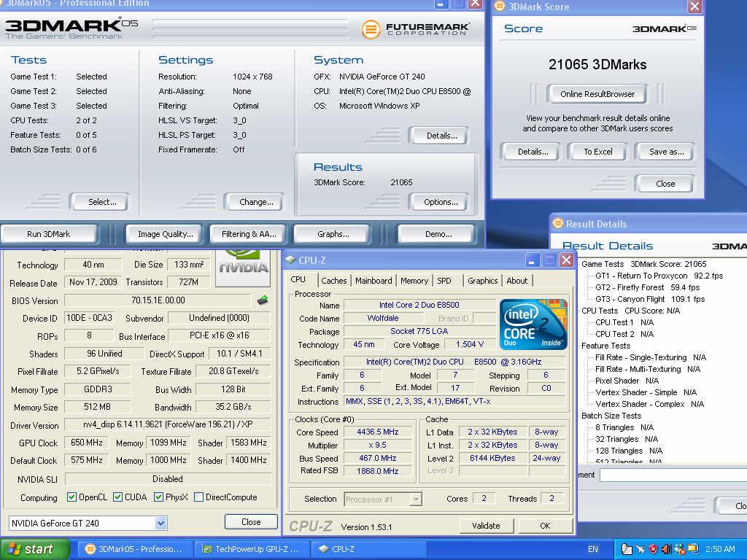This screenshot has width=747, height=560.
Task: Click the CPU-Z taskbar button
Action: coord(368,549)
